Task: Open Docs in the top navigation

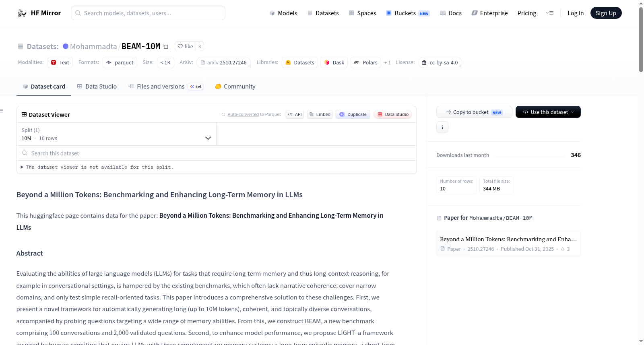Action: (451, 13)
